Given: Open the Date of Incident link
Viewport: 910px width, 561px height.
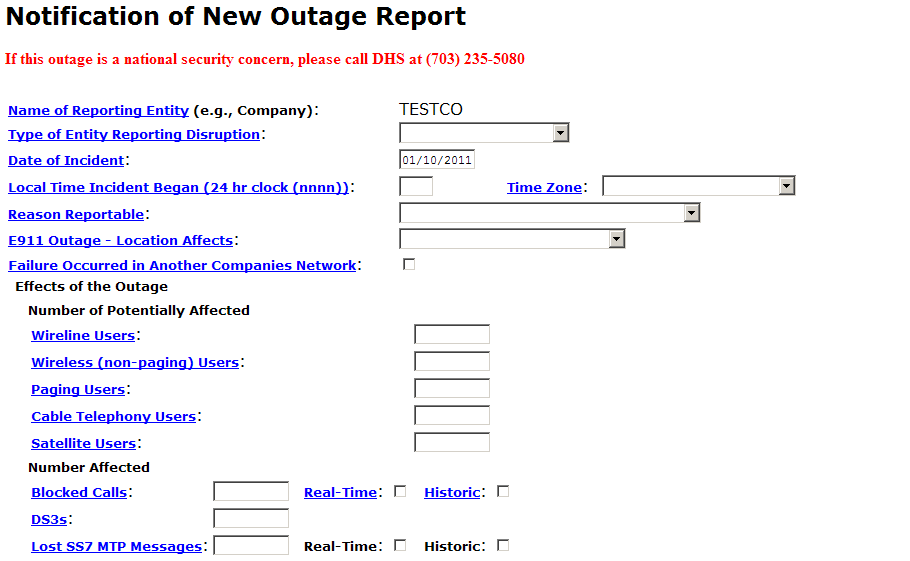Looking at the screenshot, I should pyautogui.click(x=66, y=161).
